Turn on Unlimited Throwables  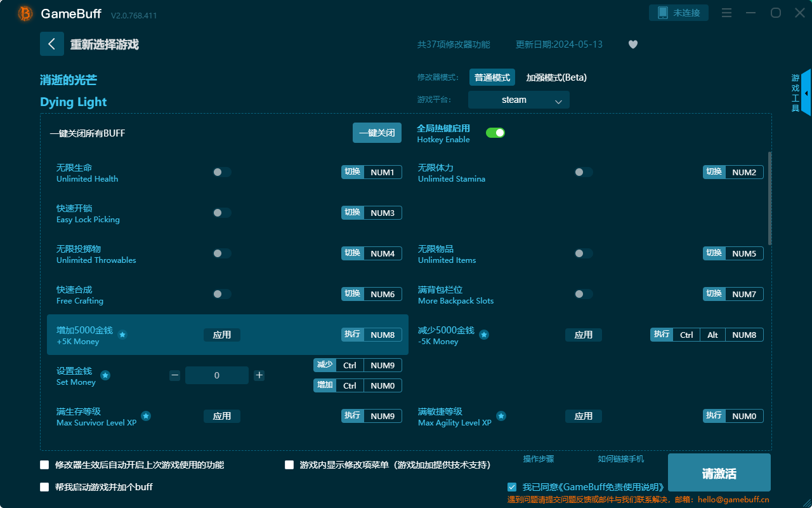221,253
